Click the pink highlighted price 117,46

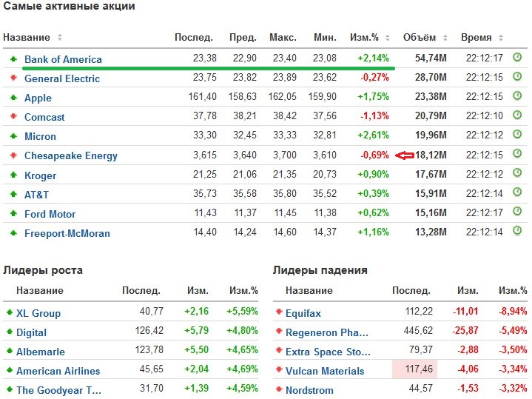[414, 370]
